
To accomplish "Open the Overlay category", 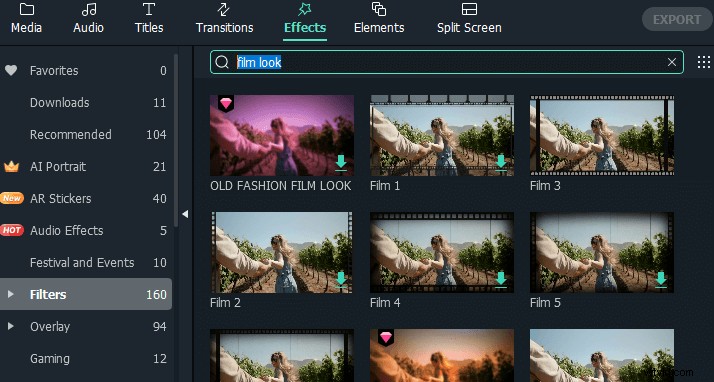I will (x=86, y=326).
